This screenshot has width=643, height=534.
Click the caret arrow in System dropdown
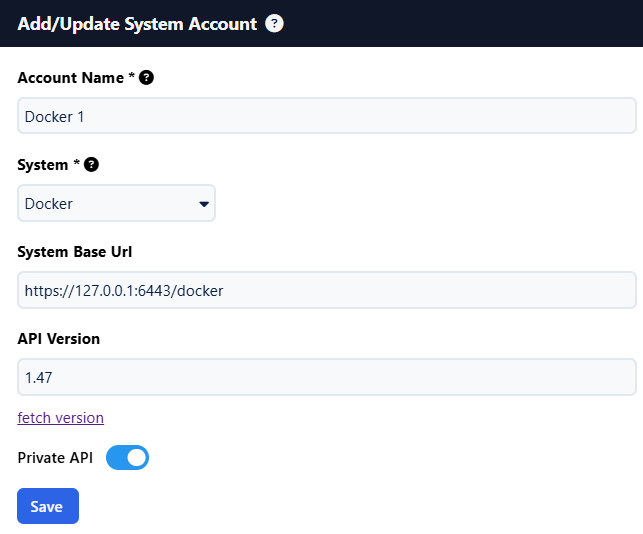pos(204,204)
